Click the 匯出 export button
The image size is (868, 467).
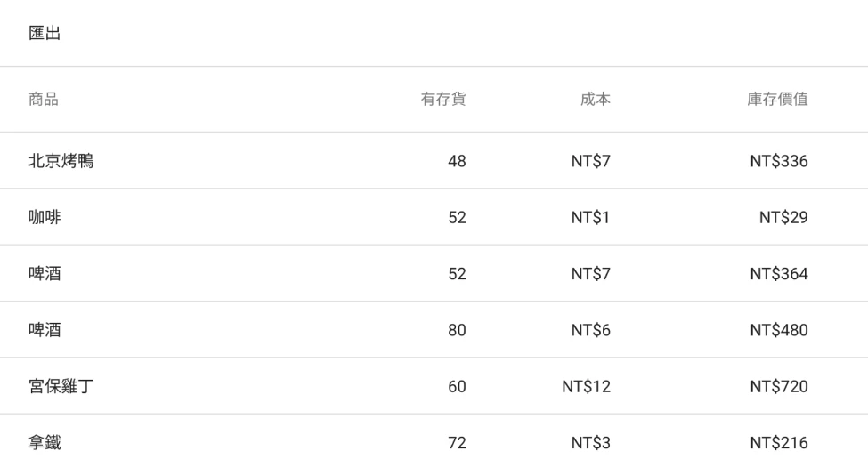[x=45, y=34]
